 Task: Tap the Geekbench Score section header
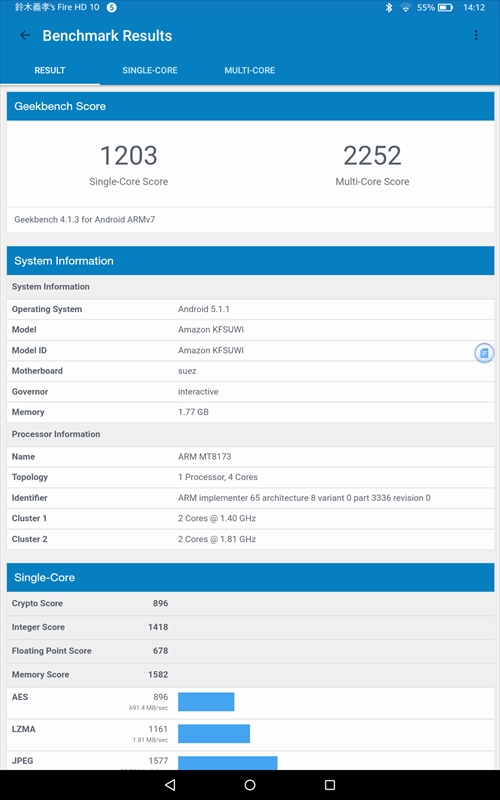point(251,106)
